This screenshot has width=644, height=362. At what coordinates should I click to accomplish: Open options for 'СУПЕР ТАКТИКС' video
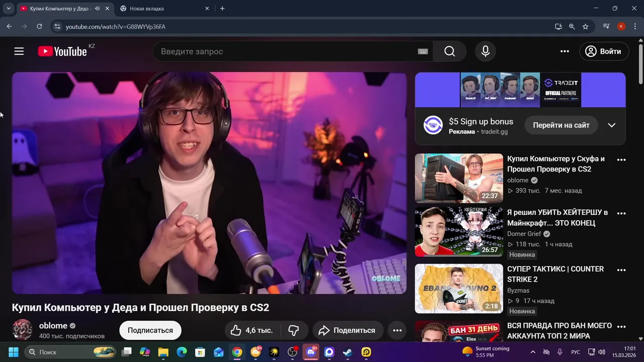tap(621, 270)
